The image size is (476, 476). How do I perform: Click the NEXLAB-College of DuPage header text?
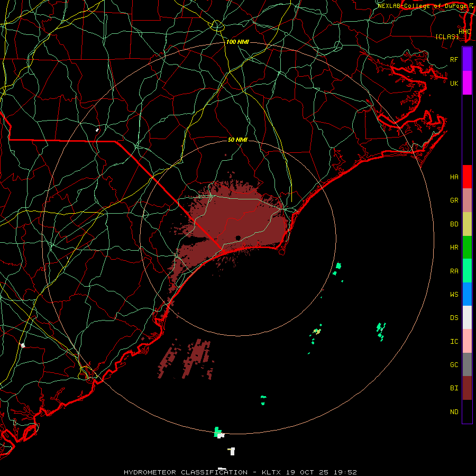click(x=422, y=6)
